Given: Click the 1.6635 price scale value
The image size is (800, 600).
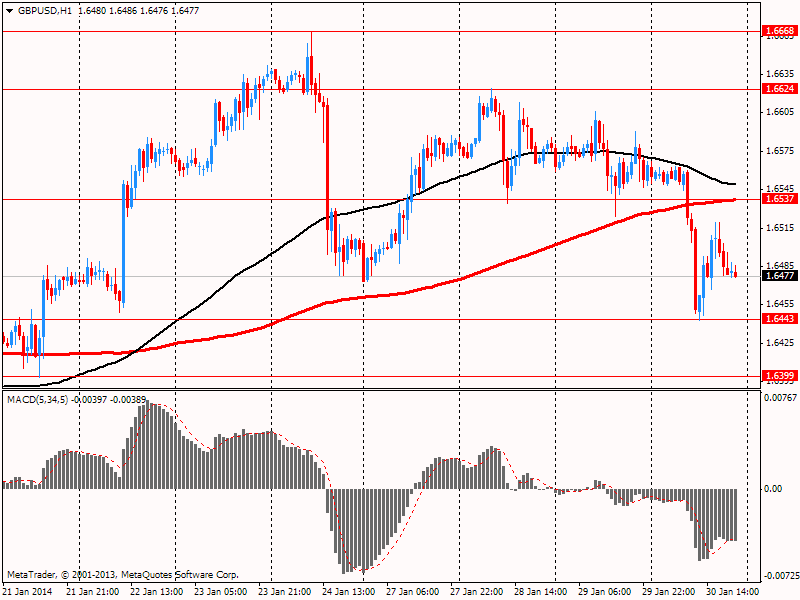Looking at the screenshot, I should click(x=781, y=74).
